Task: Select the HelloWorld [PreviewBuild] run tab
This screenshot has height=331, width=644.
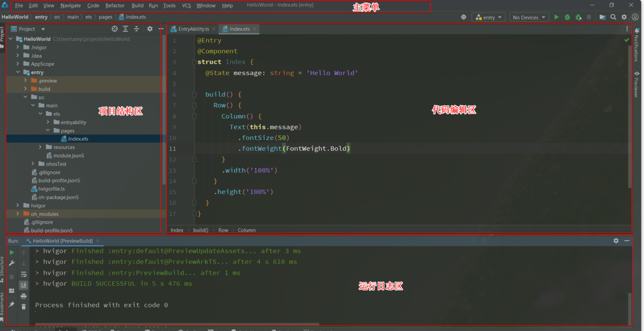Action: point(63,241)
